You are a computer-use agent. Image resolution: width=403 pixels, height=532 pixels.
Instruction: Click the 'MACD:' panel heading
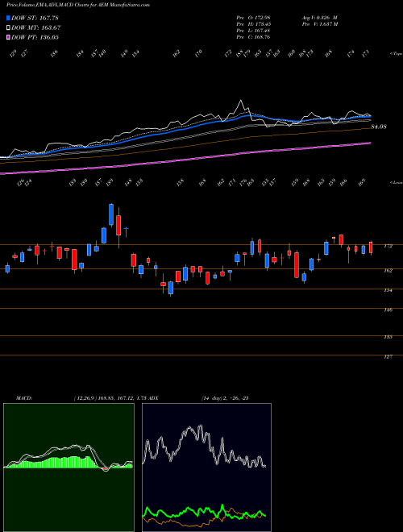pyautogui.click(x=23, y=397)
